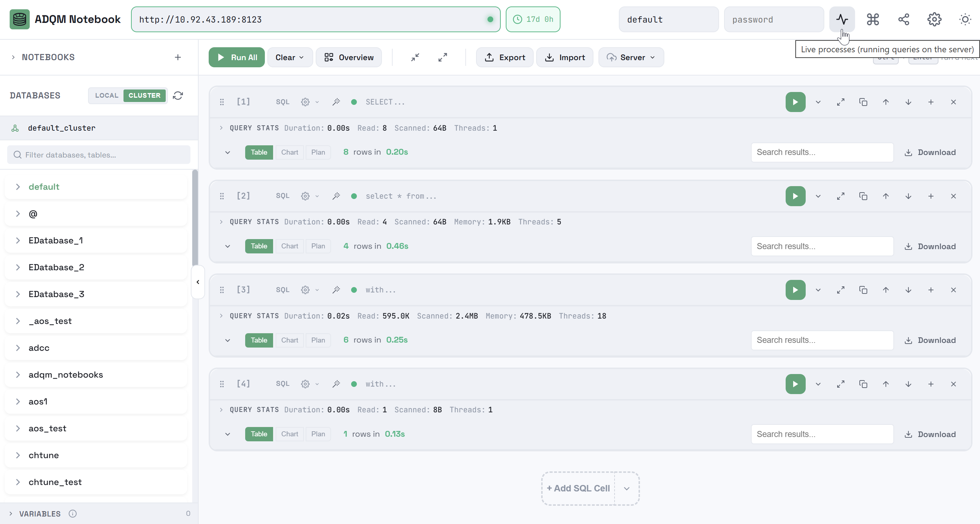Open keyboard shortcuts command icon
Viewport: 980px width, 524px height.
873,19
